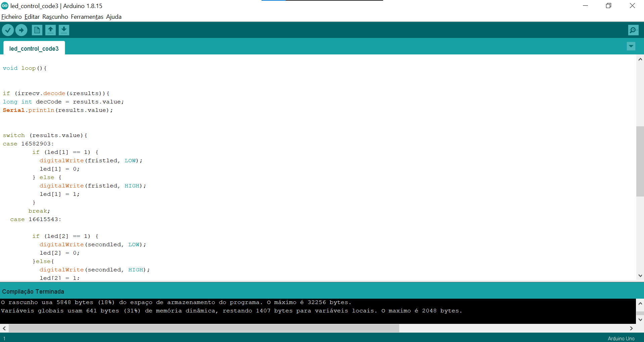The width and height of the screenshot is (644, 342).
Task: Click the 'led[1] = 0;' line
Action: pyautogui.click(x=60, y=169)
